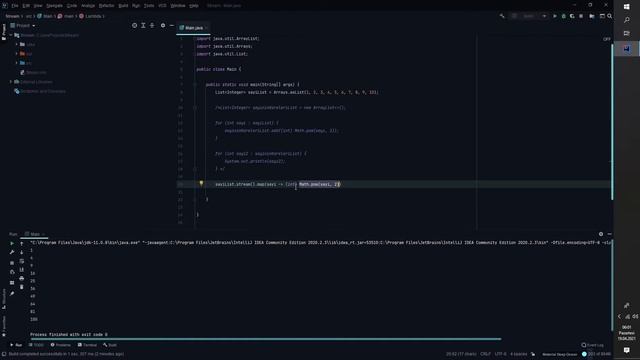This screenshot has width=640, height=360.
Task: Click the editor vertical scrollbar
Action: tap(612, 122)
